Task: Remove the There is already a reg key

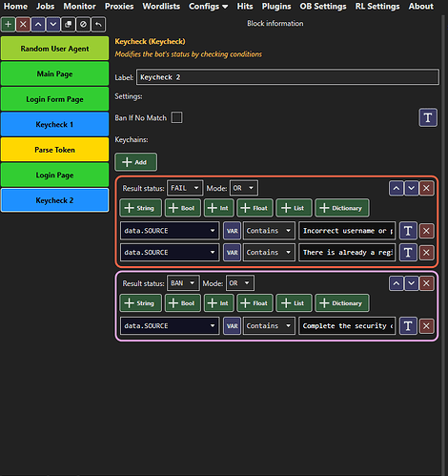Action: [x=426, y=253]
